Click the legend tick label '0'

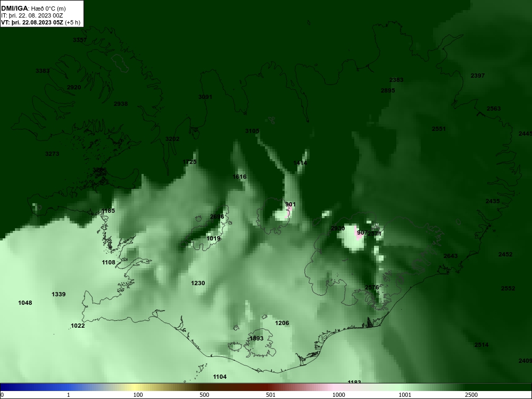2,395
